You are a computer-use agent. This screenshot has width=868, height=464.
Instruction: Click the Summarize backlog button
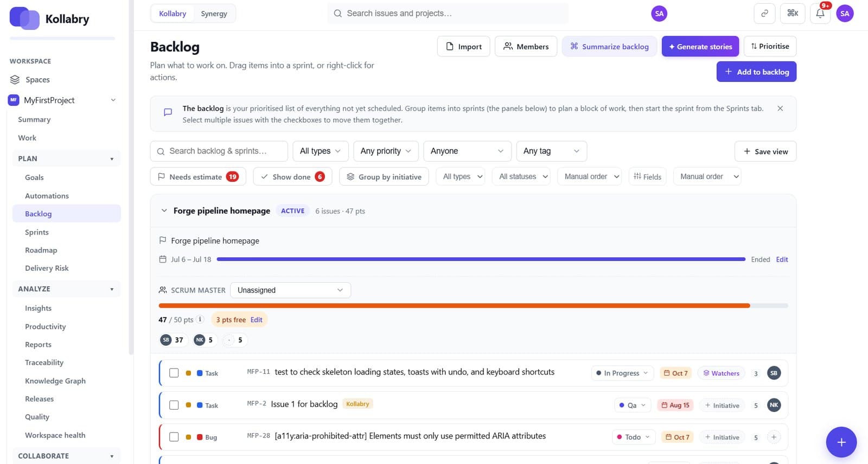609,47
